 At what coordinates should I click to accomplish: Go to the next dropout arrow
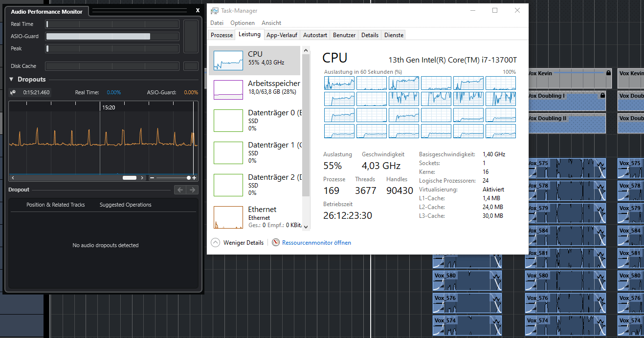193,190
